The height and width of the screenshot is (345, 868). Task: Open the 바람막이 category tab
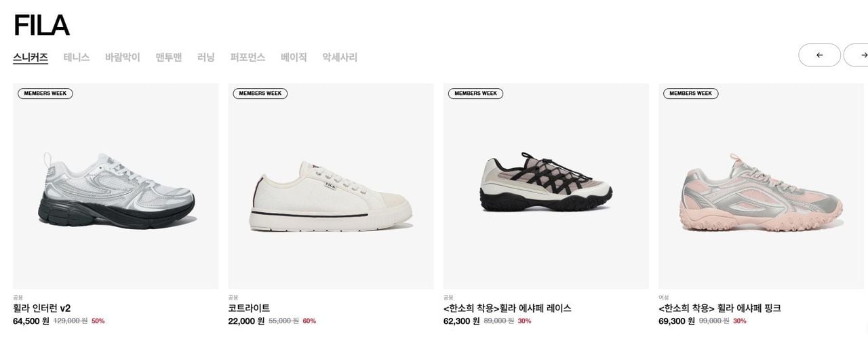coord(123,58)
